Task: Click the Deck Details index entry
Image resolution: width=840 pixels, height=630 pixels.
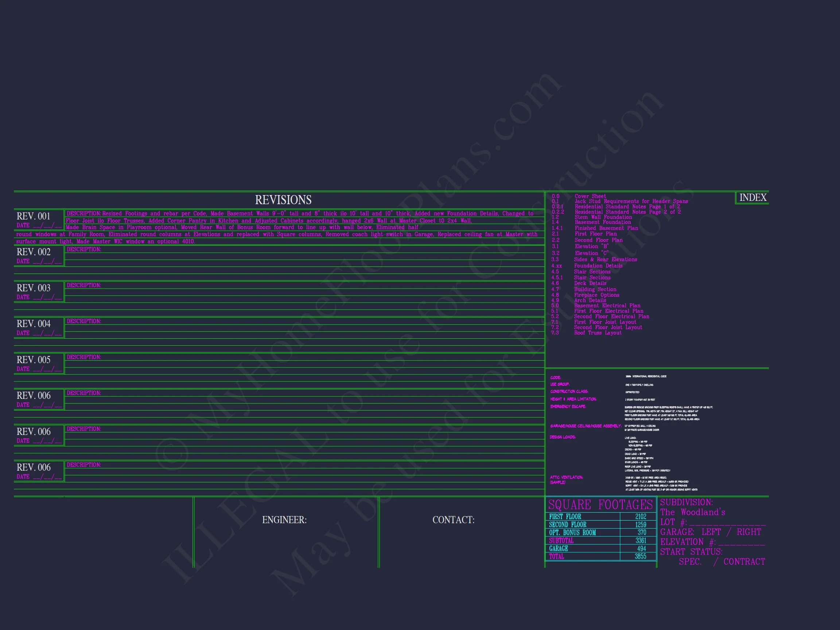Action: point(590,283)
